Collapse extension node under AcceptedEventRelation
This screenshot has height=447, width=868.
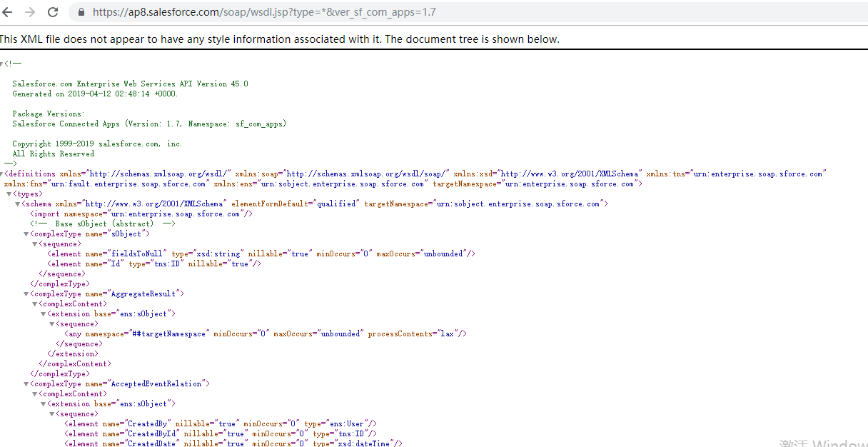[x=43, y=403]
